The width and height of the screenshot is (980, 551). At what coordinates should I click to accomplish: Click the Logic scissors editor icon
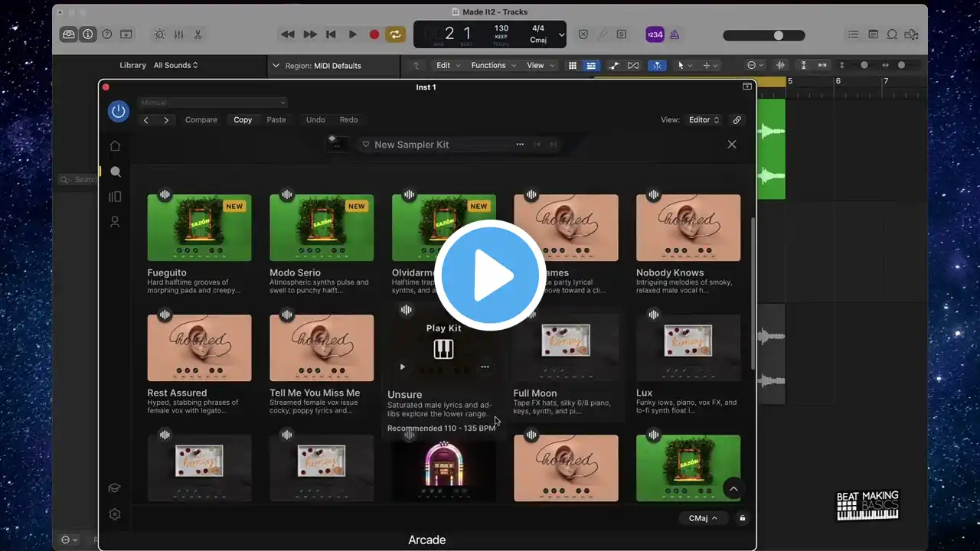[x=198, y=34]
